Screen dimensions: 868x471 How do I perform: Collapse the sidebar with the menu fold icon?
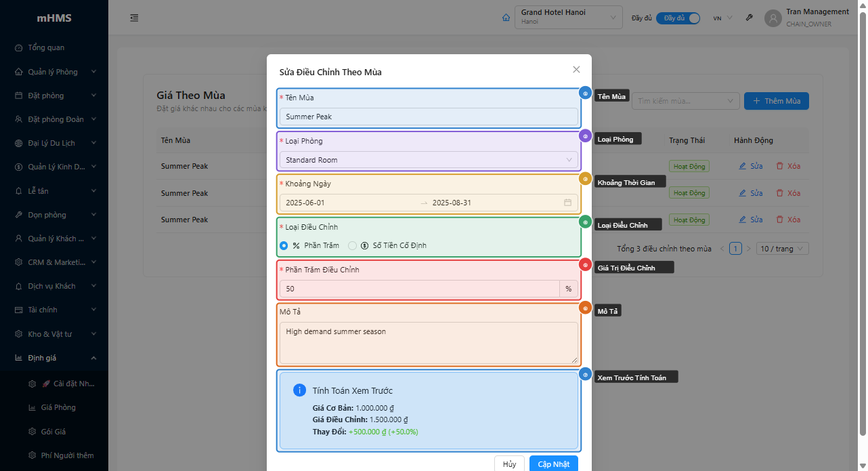pyautogui.click(x=134, y=18)
